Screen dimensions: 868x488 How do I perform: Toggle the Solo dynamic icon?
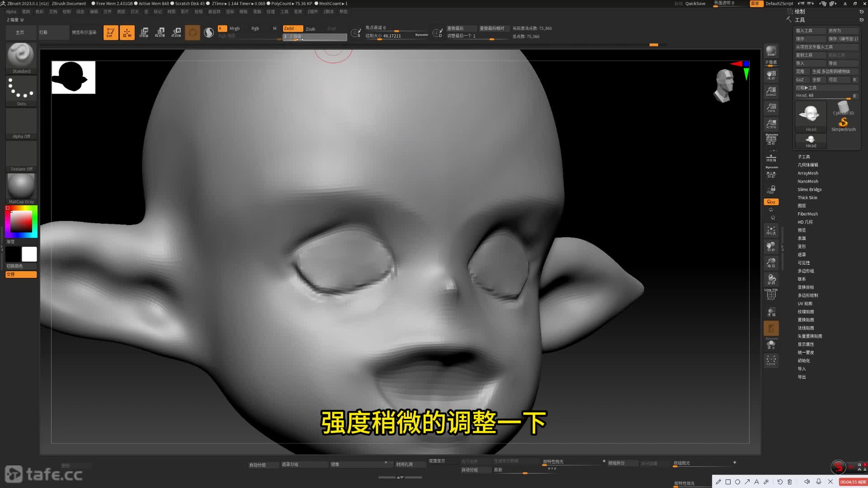click(x=771, y=344)
